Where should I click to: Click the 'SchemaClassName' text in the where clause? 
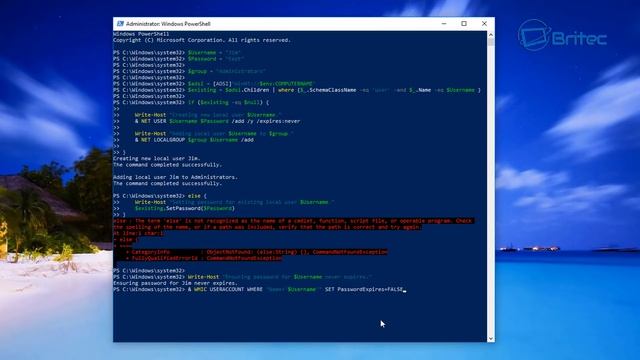[333, 90]
